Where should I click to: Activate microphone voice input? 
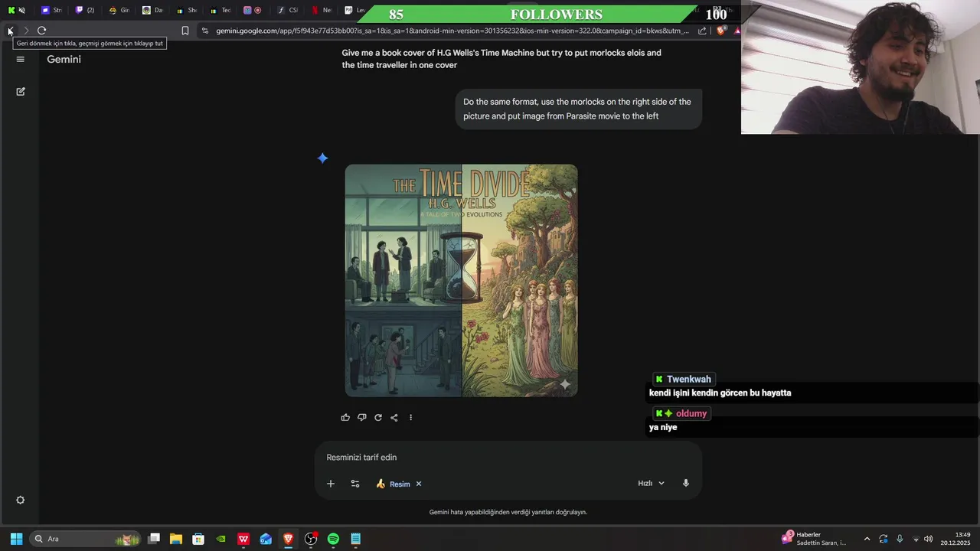[x=686, y=484]
